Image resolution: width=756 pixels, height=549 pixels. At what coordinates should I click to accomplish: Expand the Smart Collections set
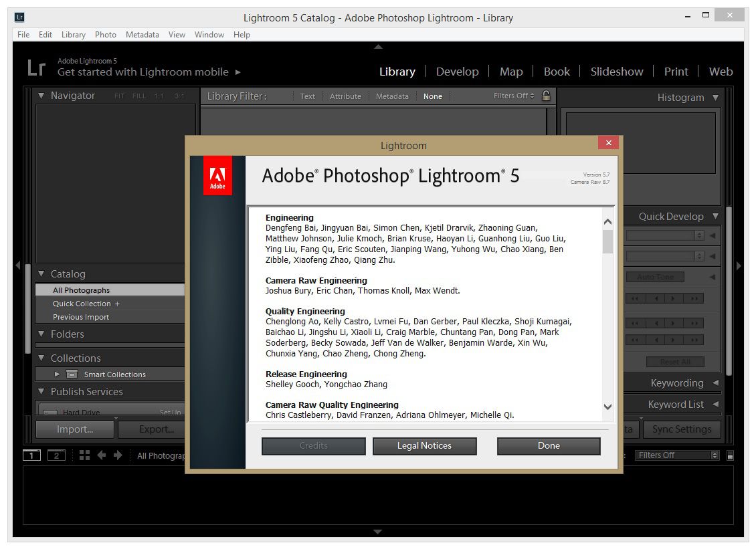[x=57, y=374]
